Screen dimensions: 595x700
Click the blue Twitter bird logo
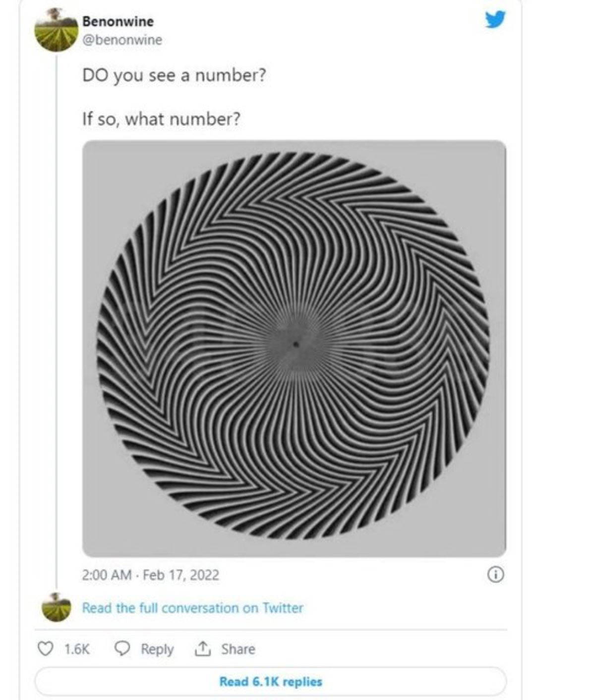[x=494, y=19]
